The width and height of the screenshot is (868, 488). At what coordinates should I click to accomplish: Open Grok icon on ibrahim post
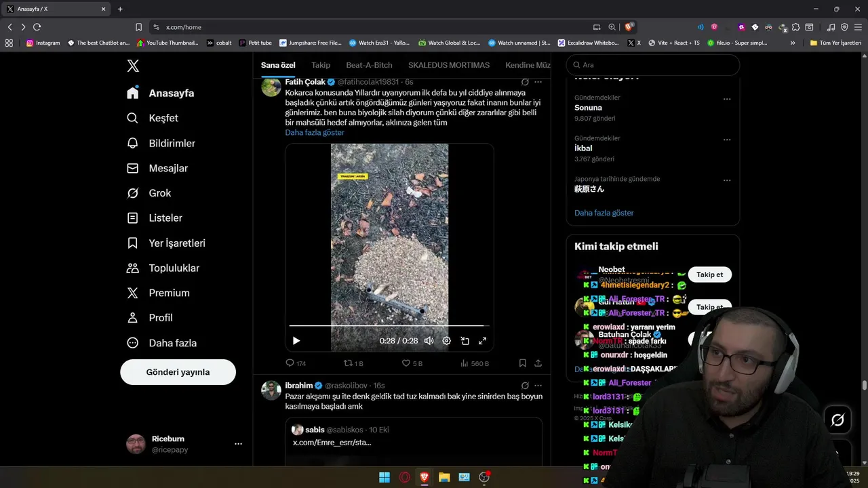click(525, 386)
